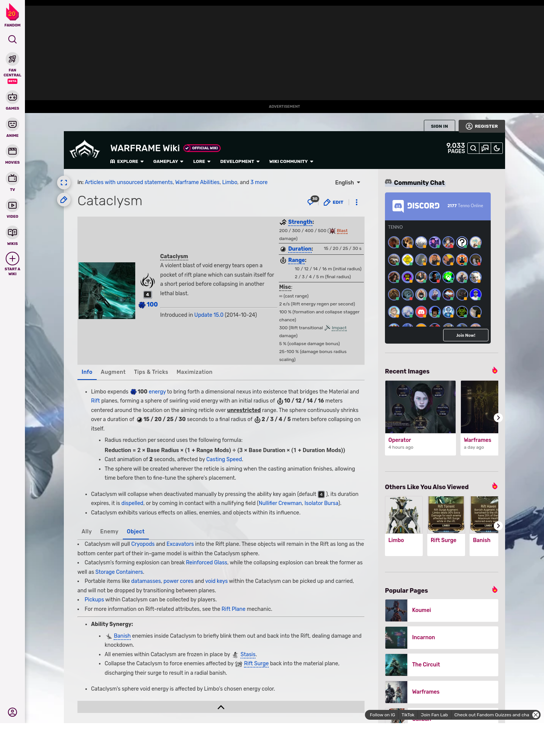The height and width of the screenshot is (756, 544).
Task: Open the Stasis ability link
Action: (248, 654)
